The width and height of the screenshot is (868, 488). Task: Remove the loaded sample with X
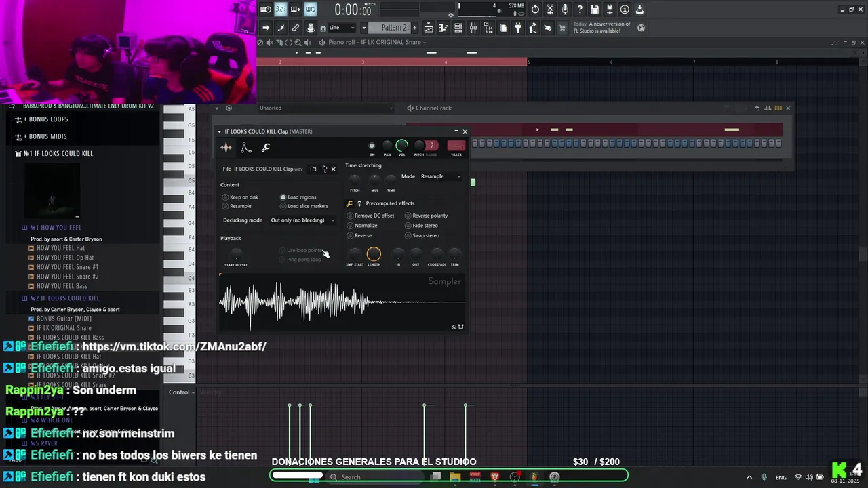pos(333,169)
